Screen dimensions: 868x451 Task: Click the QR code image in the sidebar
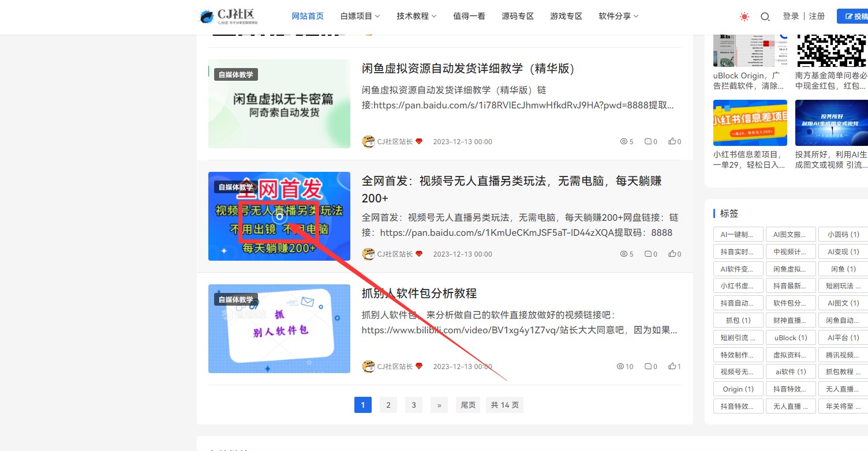[x=831, y=49]
